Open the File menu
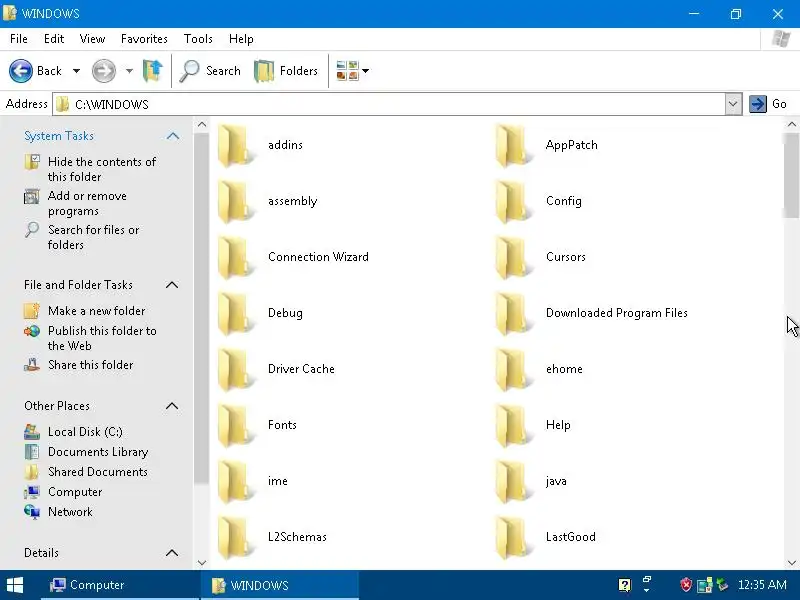Image resolution: width=800 pixels, height=600 pixels. click(x=19, y=39)
